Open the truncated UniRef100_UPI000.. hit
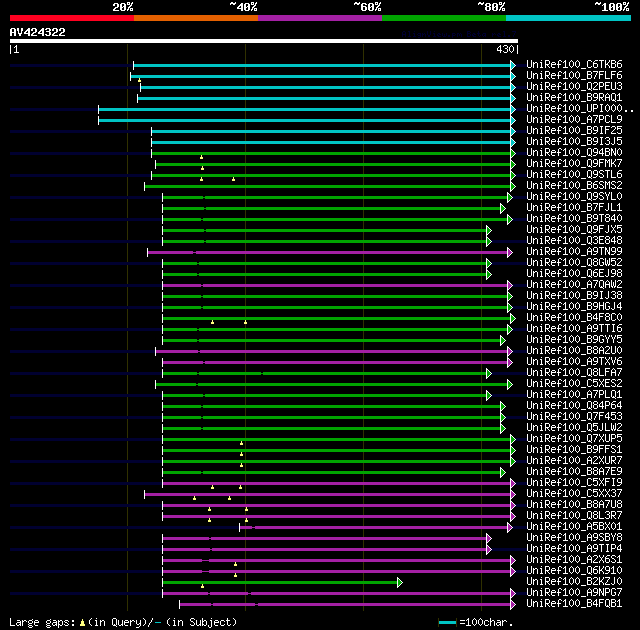The width and height of the screenshot is (640, 630). tap(580, 109)
